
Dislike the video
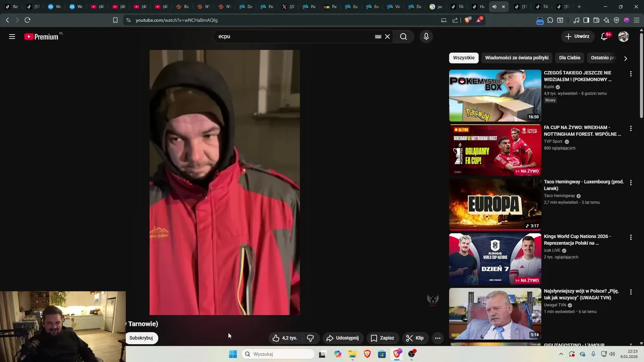pyautogui.click(x=310, y=338)
